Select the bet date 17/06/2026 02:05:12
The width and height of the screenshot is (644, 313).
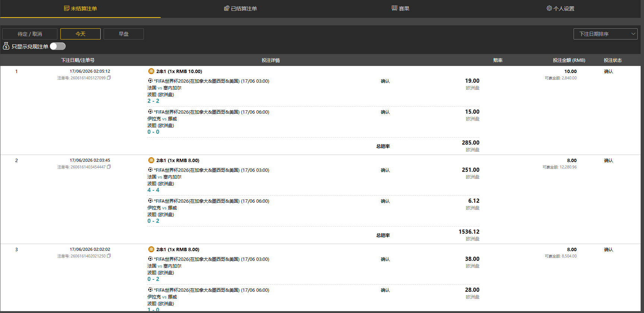point(90,71)
